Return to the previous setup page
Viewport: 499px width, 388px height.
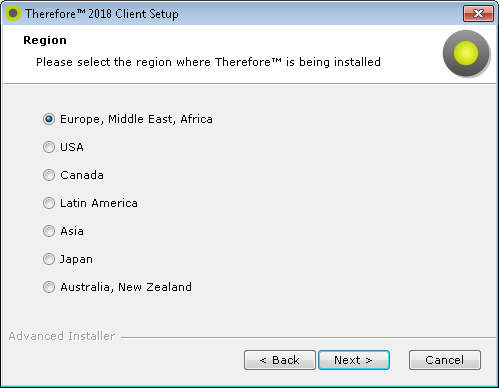[x=280, y=360]
